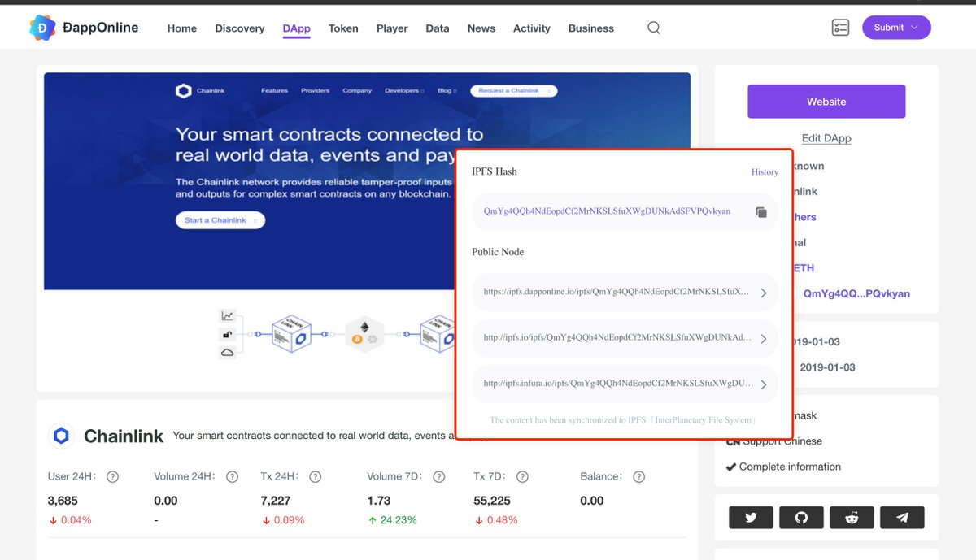This screenshot has width=976, height=560.
Task: Open the Edit DApp link
Action: [826, 137]
